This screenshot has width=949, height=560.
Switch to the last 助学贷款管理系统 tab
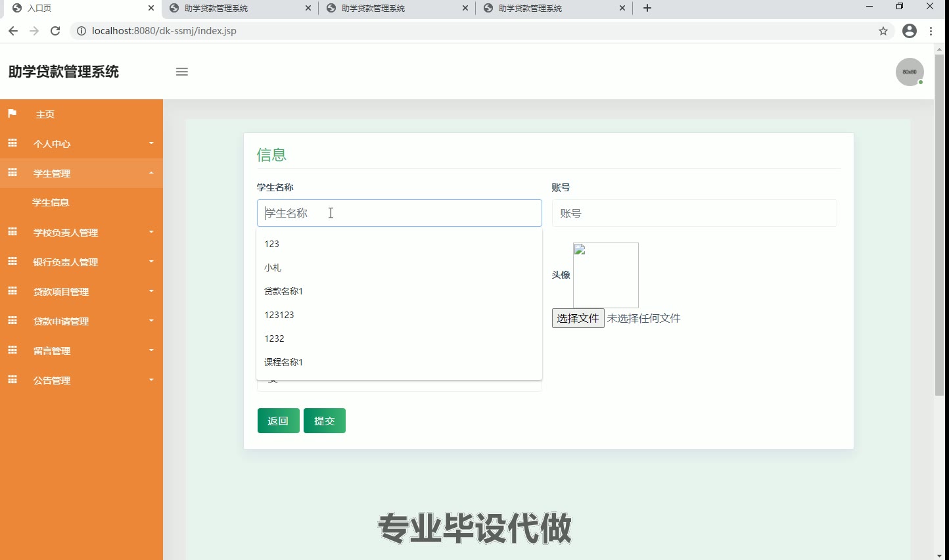(553, 9)
